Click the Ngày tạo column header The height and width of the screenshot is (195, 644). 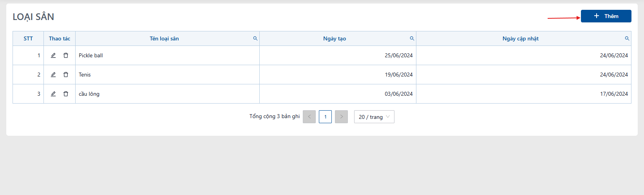[x=335, y=38]
